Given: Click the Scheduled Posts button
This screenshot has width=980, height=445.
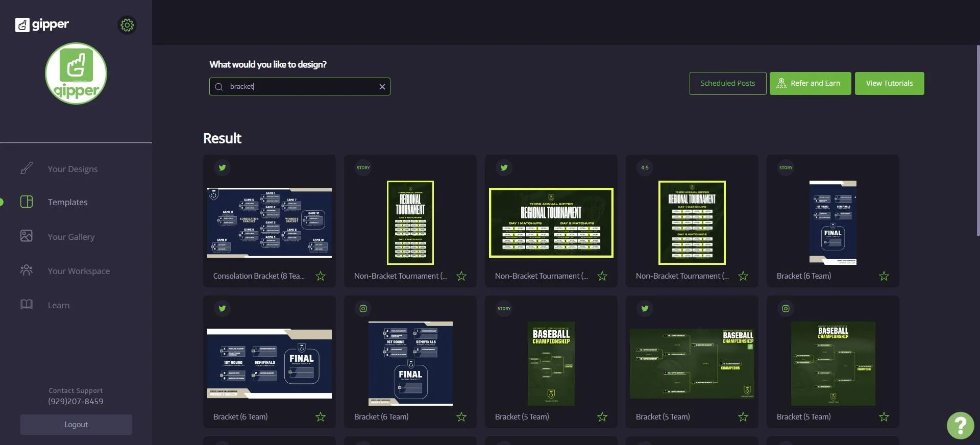Looking at the screenshot, I should point(727,83).
